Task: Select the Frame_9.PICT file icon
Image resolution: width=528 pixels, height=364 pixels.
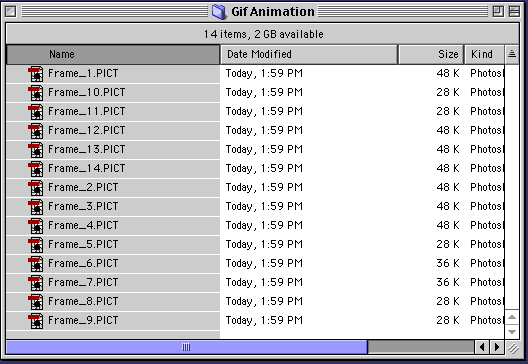Action: 36,321
